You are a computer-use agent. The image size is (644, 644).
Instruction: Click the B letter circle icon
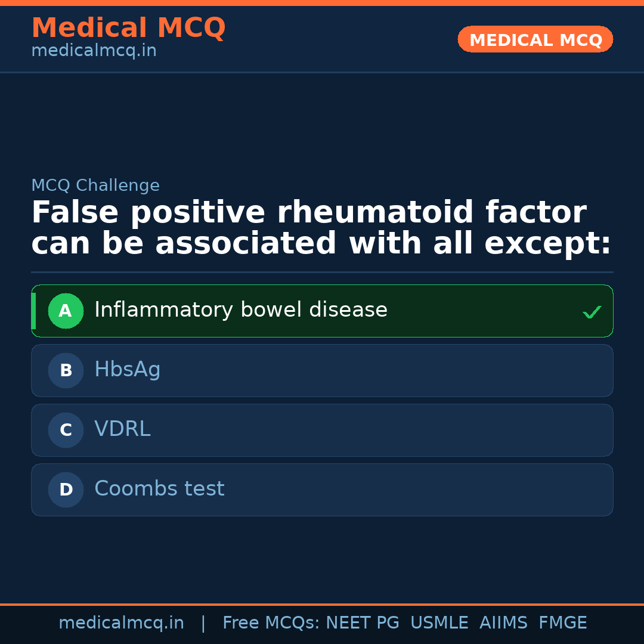click(66, 370)
